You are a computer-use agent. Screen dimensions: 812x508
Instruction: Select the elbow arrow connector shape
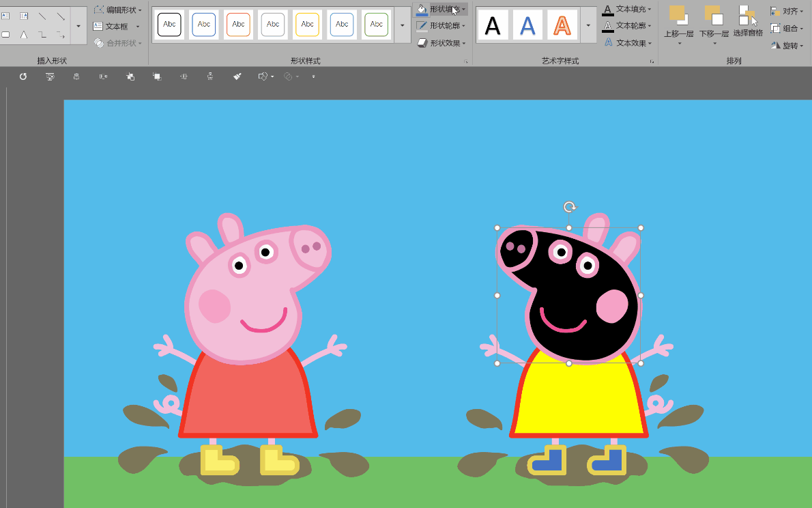click(61, 35)
